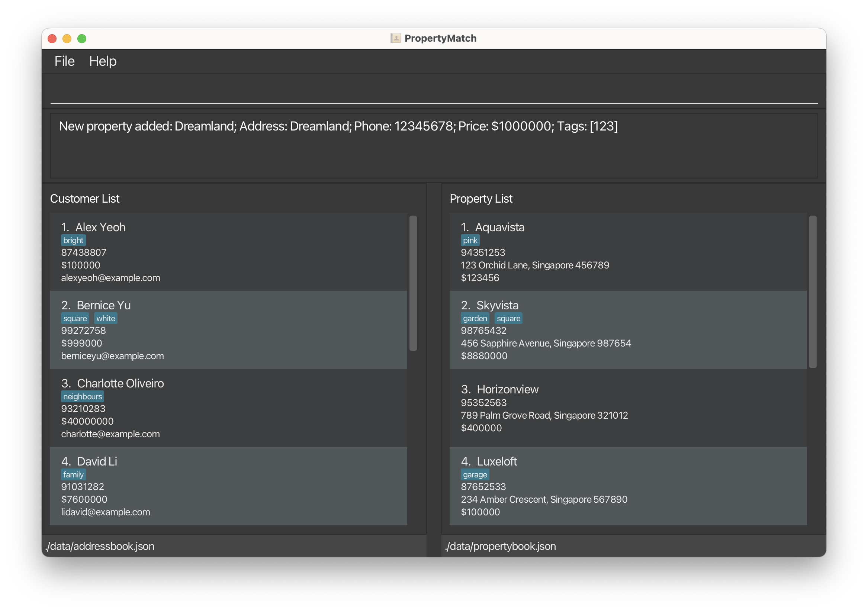Select the Aquavista property card
The height and width of the screenshot is (612, 868).
point(627,252)
